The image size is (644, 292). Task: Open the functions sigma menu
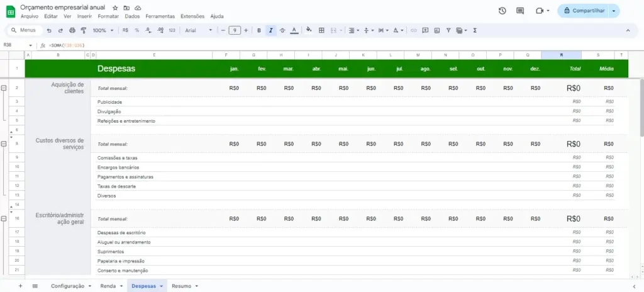(x=475, y=30)
